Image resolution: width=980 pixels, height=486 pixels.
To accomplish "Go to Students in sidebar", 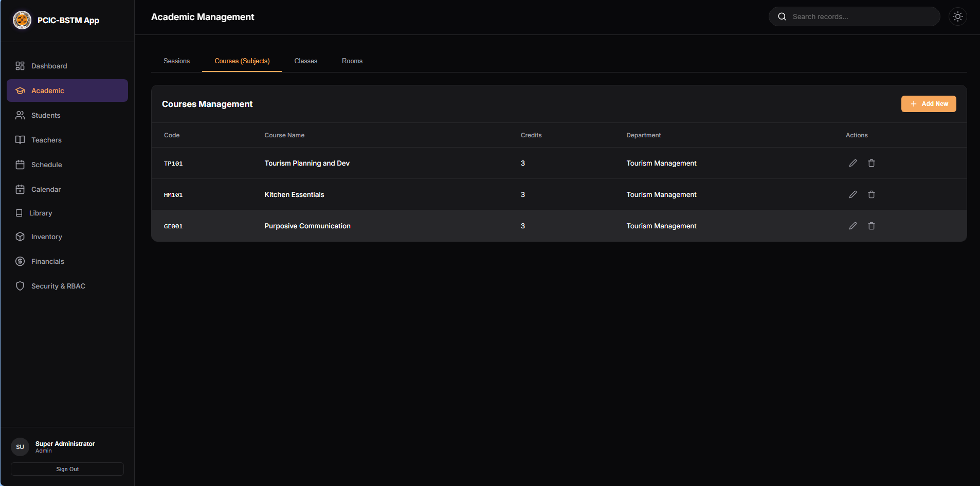I will coord(46,115).
